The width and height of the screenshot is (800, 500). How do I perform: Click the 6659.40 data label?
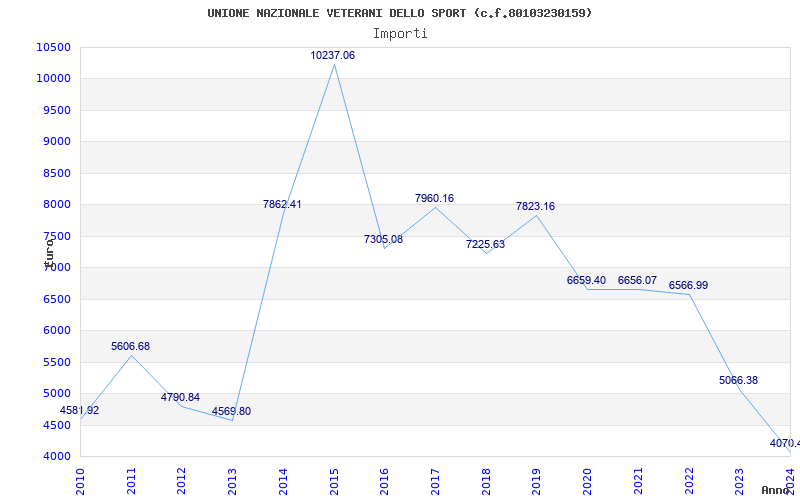click(586, 281)
